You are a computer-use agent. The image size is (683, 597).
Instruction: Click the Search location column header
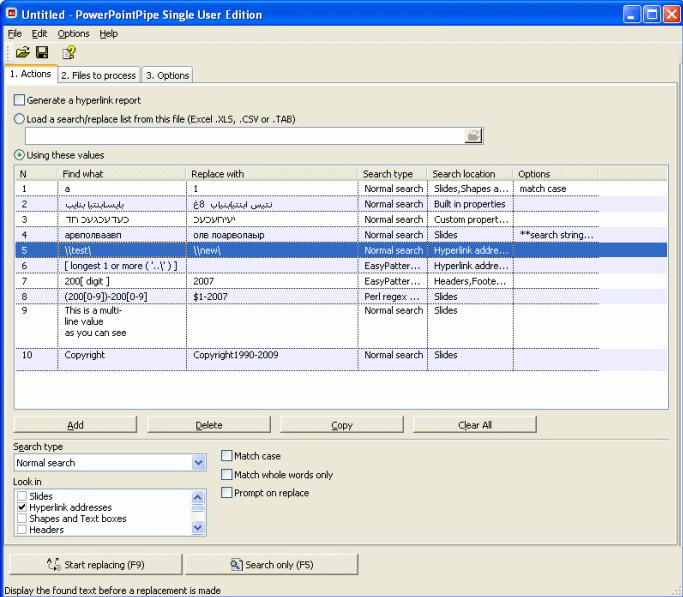click(470, 174)
